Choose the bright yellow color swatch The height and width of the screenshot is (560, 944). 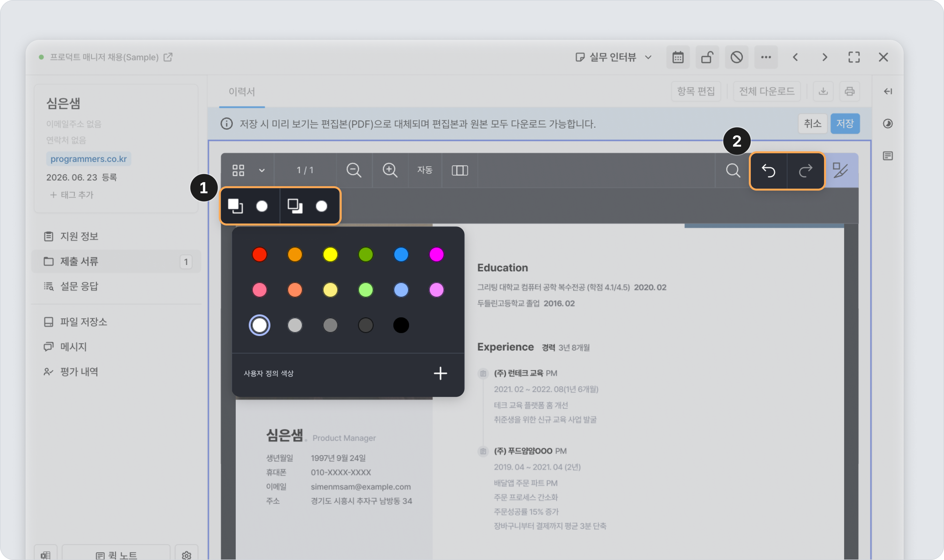point(330,254)
